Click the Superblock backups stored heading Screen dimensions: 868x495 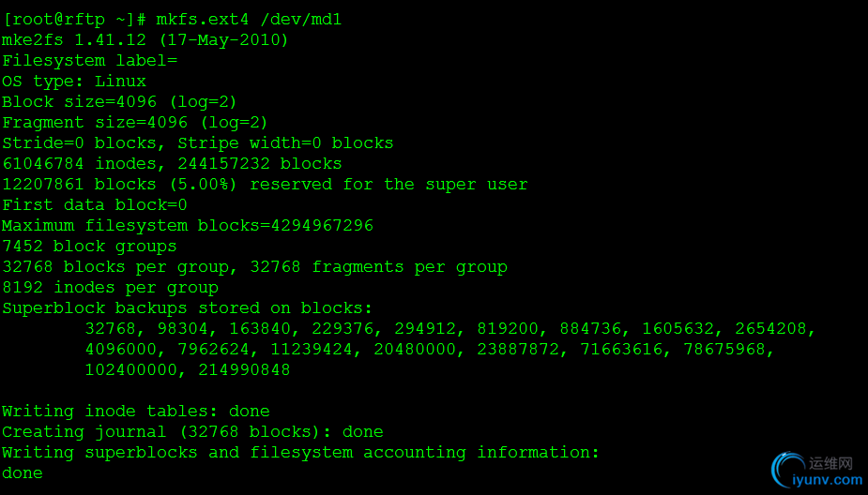188,308
